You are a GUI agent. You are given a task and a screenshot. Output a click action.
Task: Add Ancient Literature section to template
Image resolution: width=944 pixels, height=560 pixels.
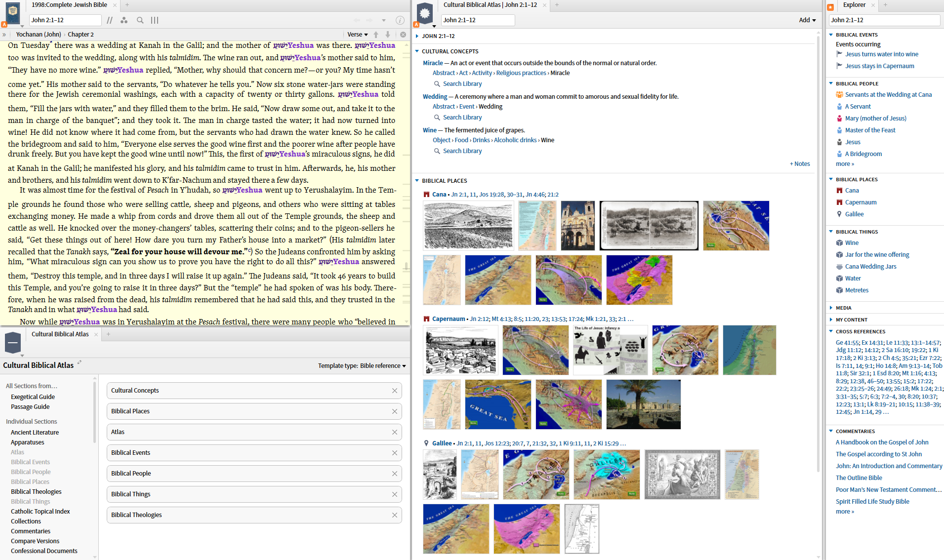[35, 433]
